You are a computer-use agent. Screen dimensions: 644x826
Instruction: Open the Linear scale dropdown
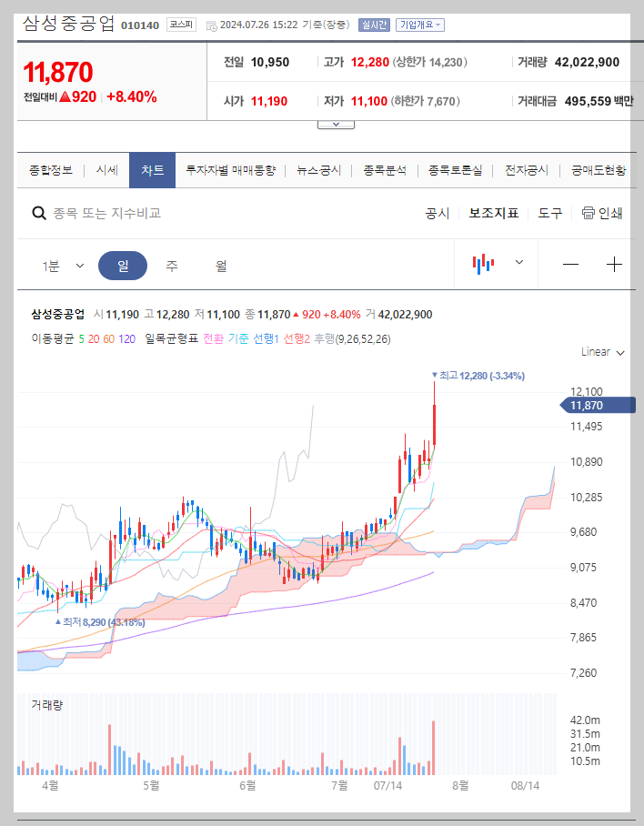[603, 352]
